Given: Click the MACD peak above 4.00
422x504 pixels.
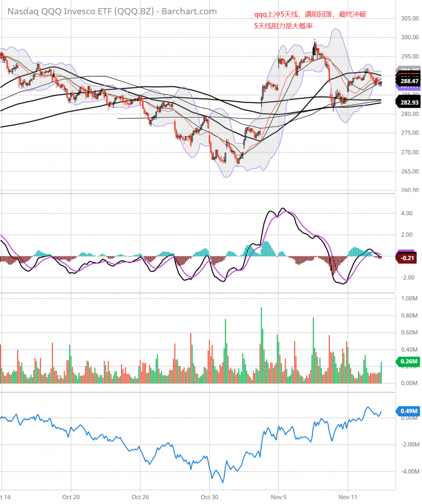Looking at the screenshot, I should click(282, 209).
